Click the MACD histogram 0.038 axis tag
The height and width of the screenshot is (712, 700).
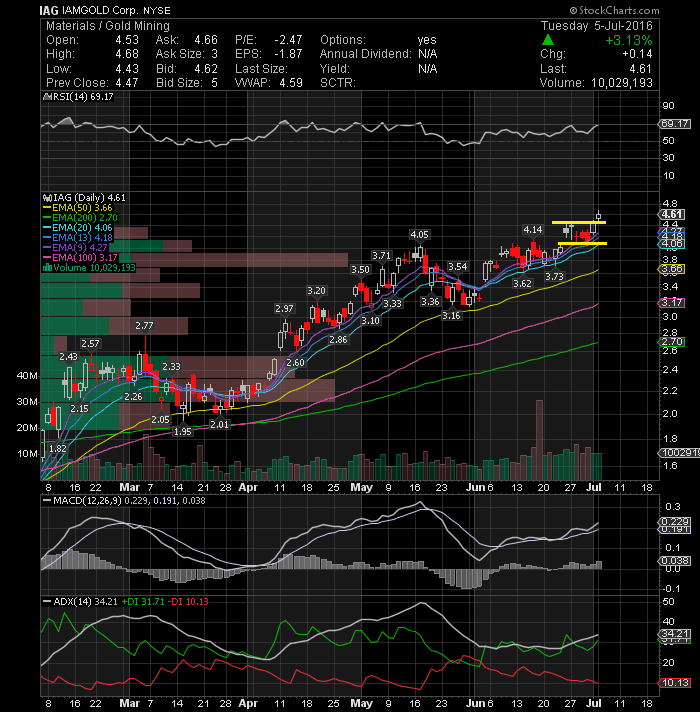(675, 561)
